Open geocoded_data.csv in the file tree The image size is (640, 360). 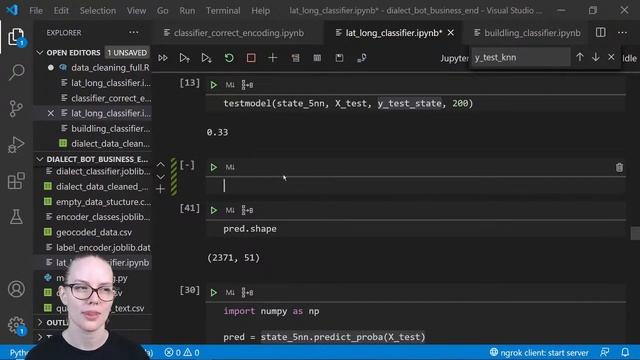click(94, 232)
